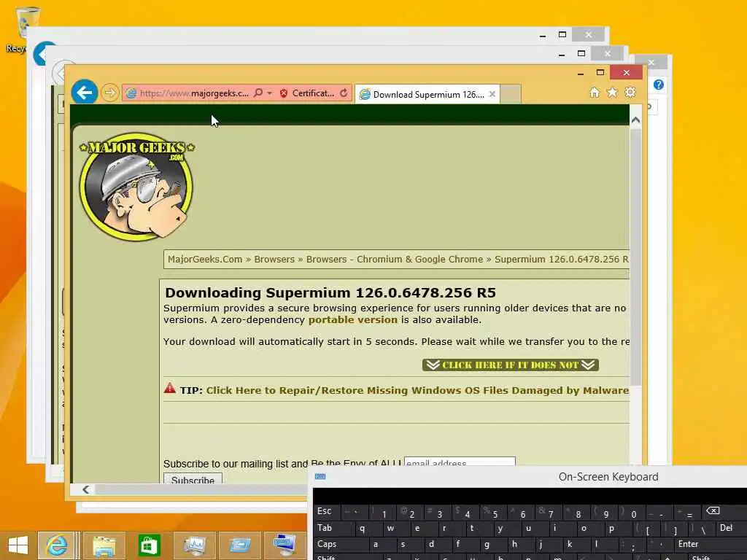Viewport: 747px width, 560px height.
Task: Tap the 0 key on the keyboard
Action: (632, 513)
